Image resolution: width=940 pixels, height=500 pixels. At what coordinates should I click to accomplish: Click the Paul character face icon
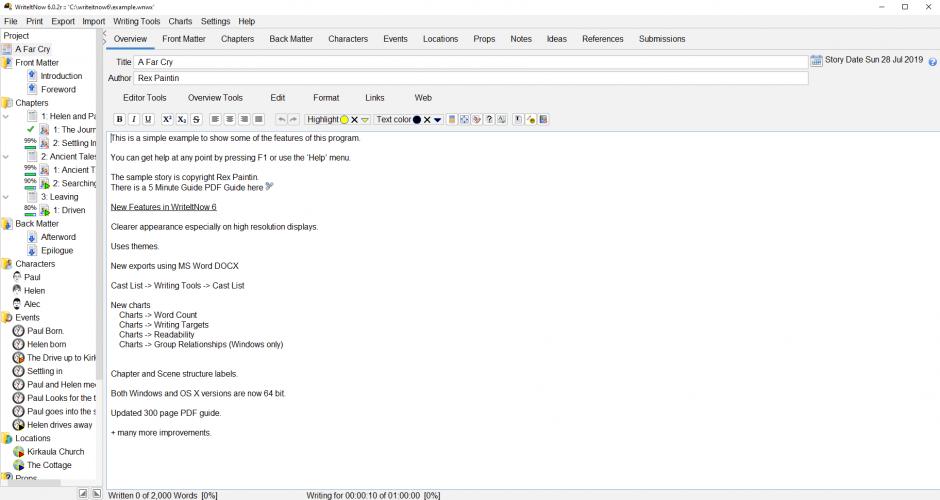(17, 277)
